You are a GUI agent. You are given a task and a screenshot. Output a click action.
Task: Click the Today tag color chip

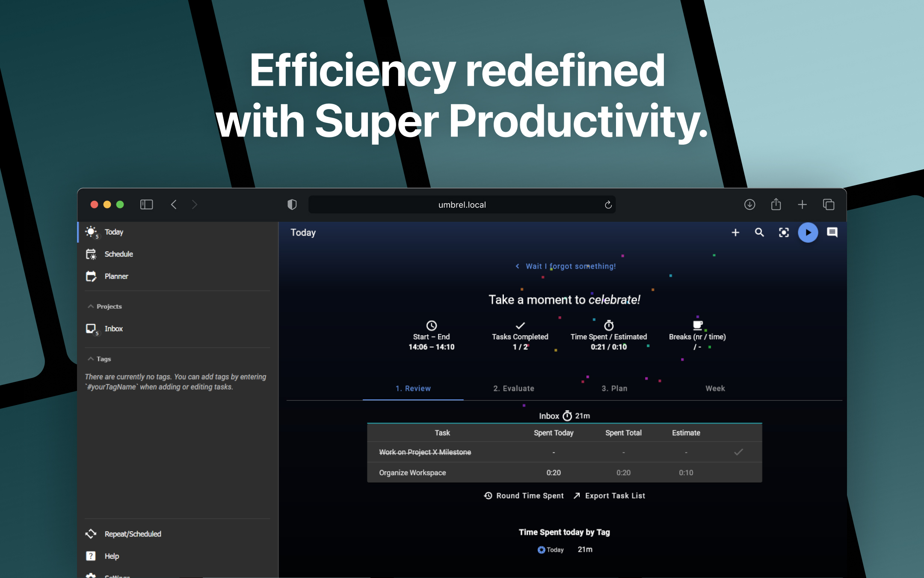coord(542,549)
